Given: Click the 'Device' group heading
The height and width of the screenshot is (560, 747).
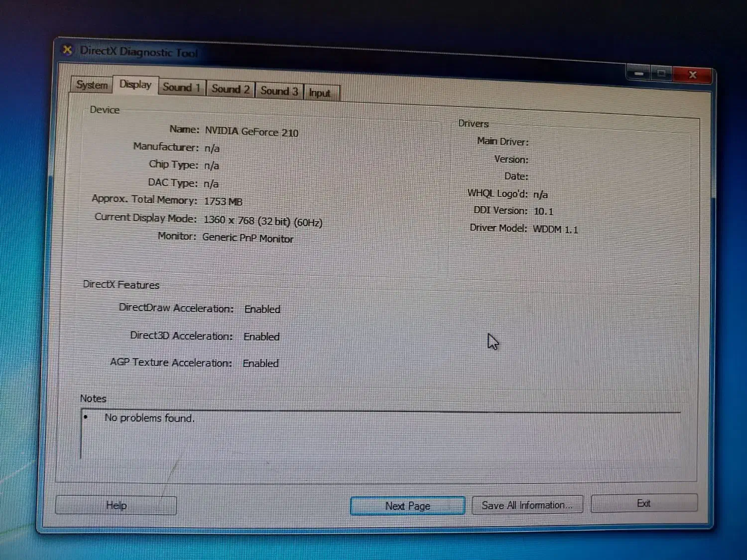Looking at the screenshot, I should pos(105,110).
